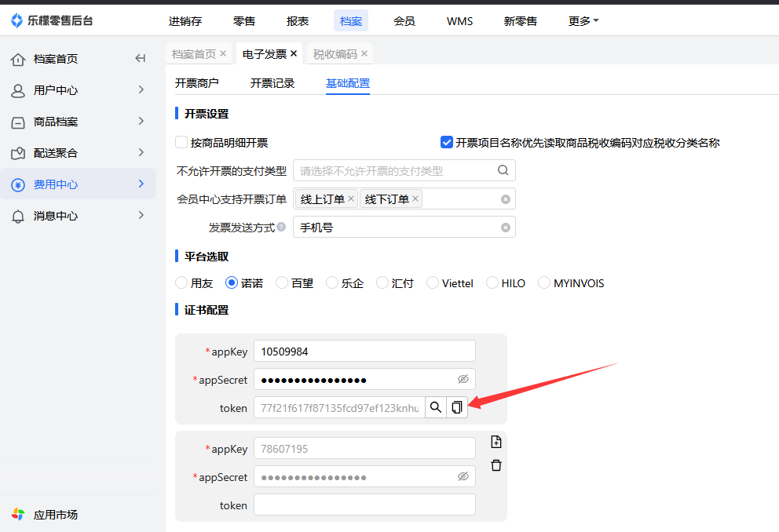Select the 汇付 platform radio button
779x532 pixels.
tap(382, 283)
